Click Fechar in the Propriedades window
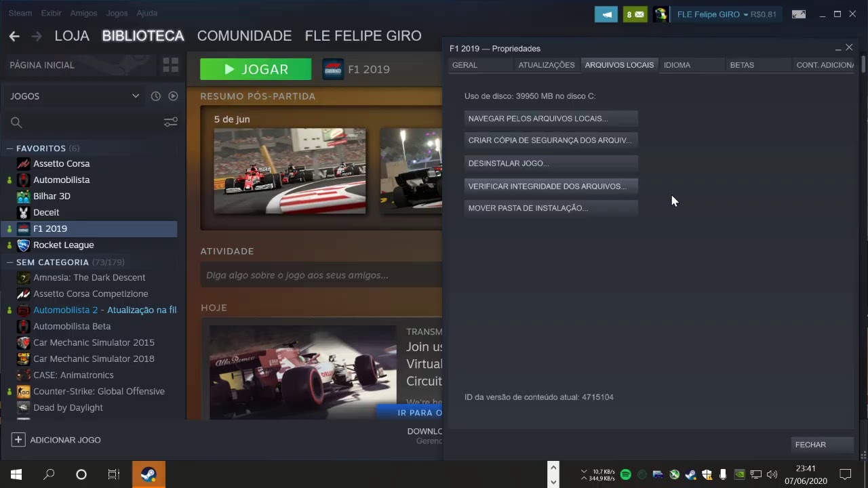The image size is (868, 488). pyautogui.click(x=823, y=445)
